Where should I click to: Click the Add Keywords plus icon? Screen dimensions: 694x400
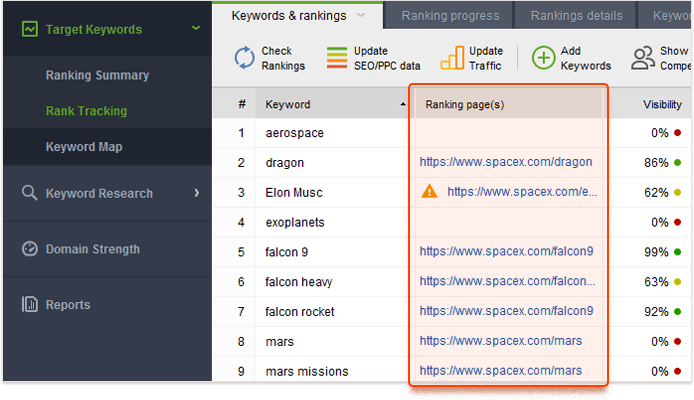pyautogui.click(x=544, y=58)
